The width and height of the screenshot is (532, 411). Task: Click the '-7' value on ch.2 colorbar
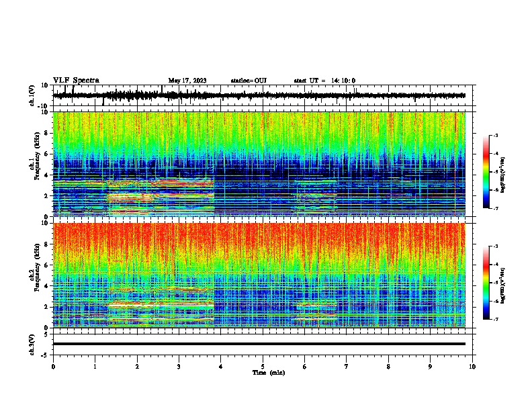(x=495, y=320)
